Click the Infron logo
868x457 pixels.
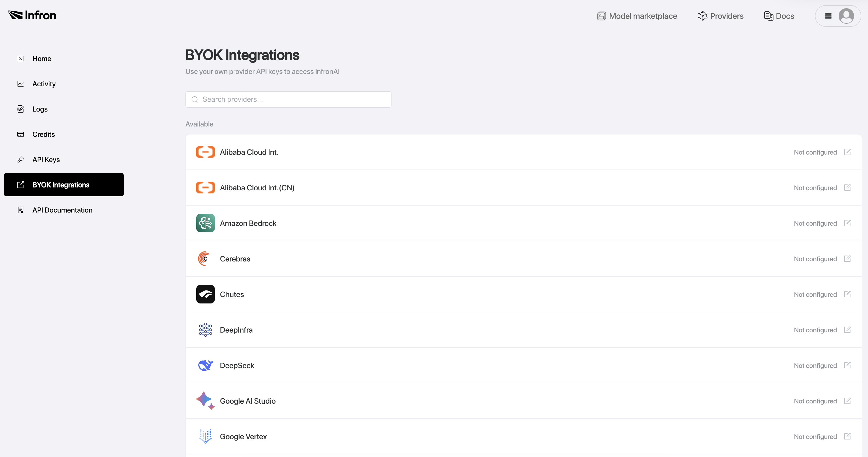32,15
